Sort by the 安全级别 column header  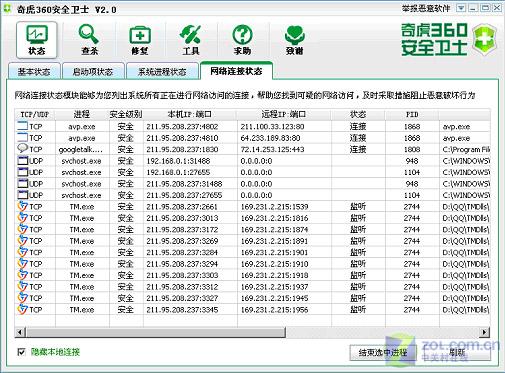pos(126,114)
